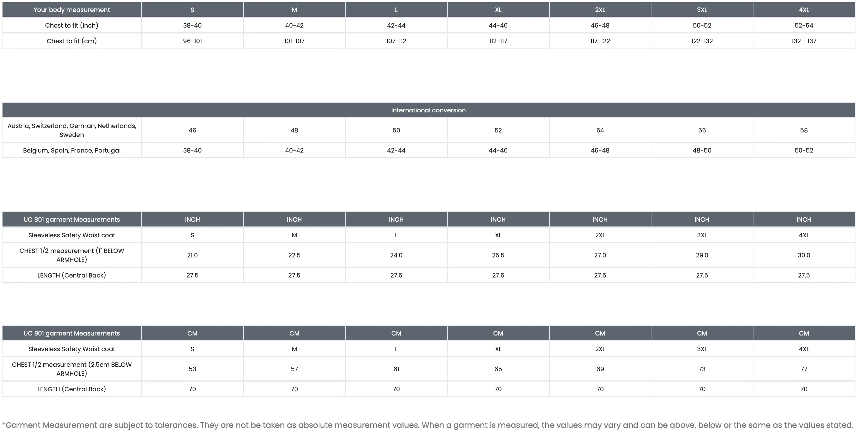Select the 'Chest to fit (Inch)' row label
Screen dimensions: 868x439
click(x=72, y=25)
